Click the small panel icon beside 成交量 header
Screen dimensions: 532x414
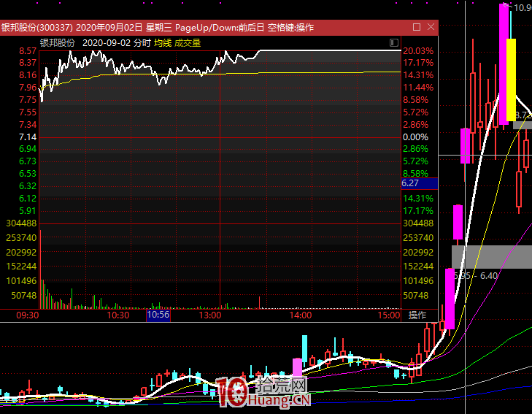394,43
